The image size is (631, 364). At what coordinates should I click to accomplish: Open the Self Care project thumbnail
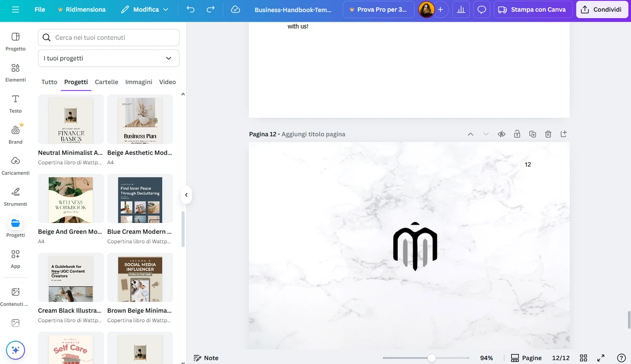coord(71,348)
